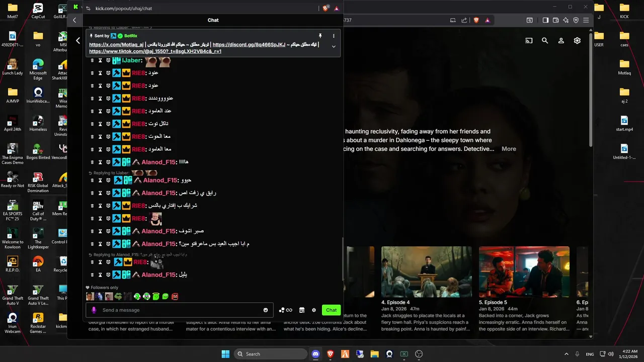Open profile icon on streaming page
Image resolution: width=644 pixels, height=362 pixels.
click(x=561, y=41)
